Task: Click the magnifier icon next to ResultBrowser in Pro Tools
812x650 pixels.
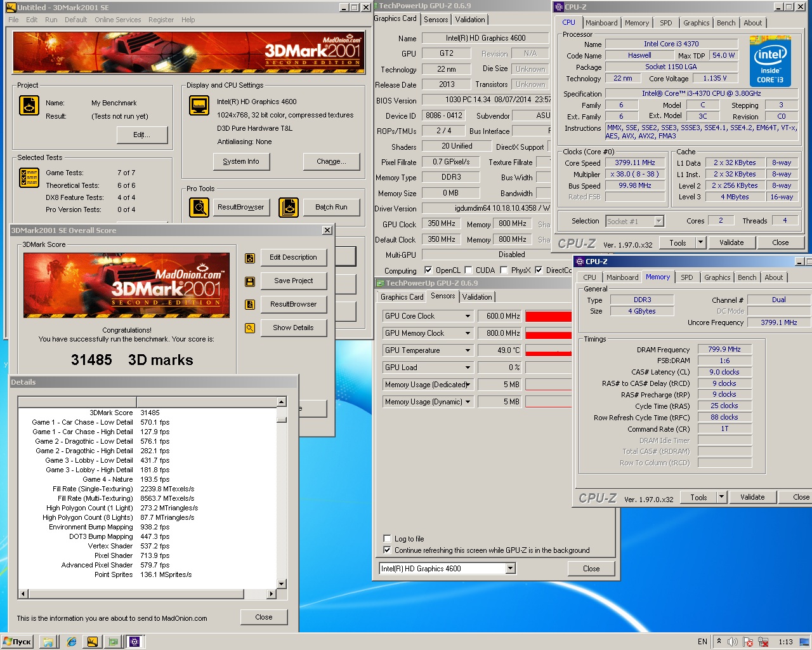Action: pyautogui.click(x=199, y=207)
